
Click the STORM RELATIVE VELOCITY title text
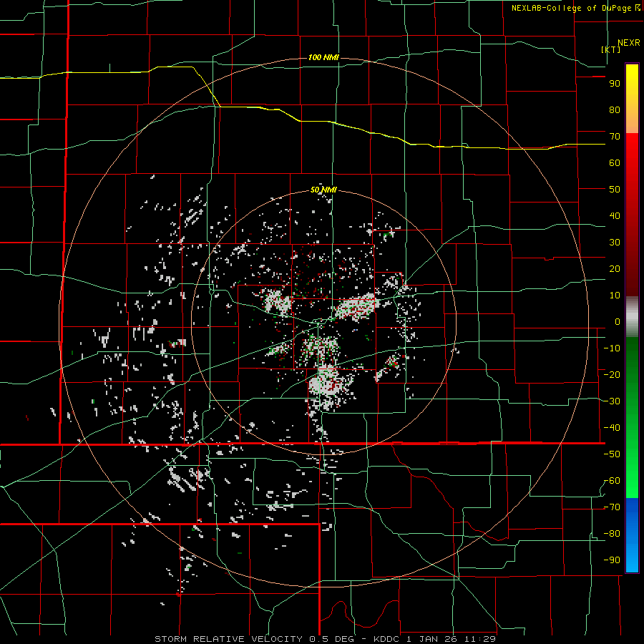click(x=229, y=639)
